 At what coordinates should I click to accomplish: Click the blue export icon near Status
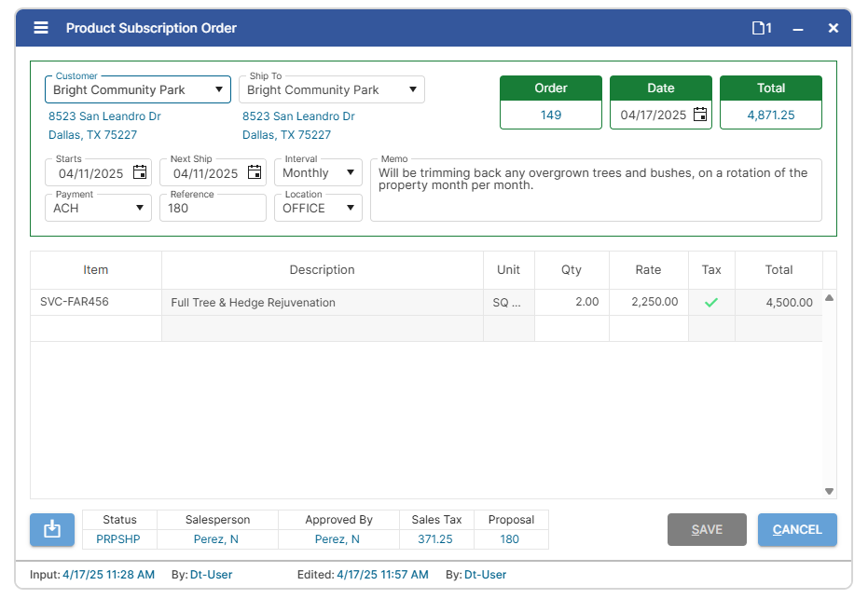[x=51, y=529]
